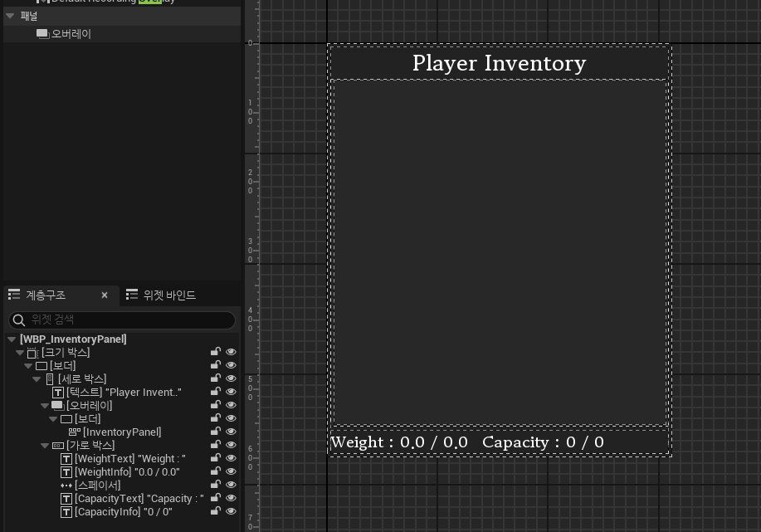Click the border icon of the nested 보더 row

pos(66,419)
